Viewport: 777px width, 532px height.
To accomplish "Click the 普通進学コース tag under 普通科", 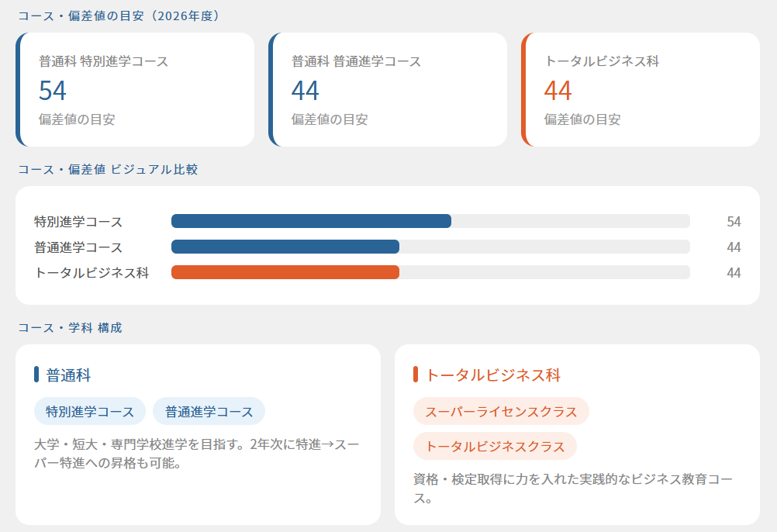I will [209, 411].
